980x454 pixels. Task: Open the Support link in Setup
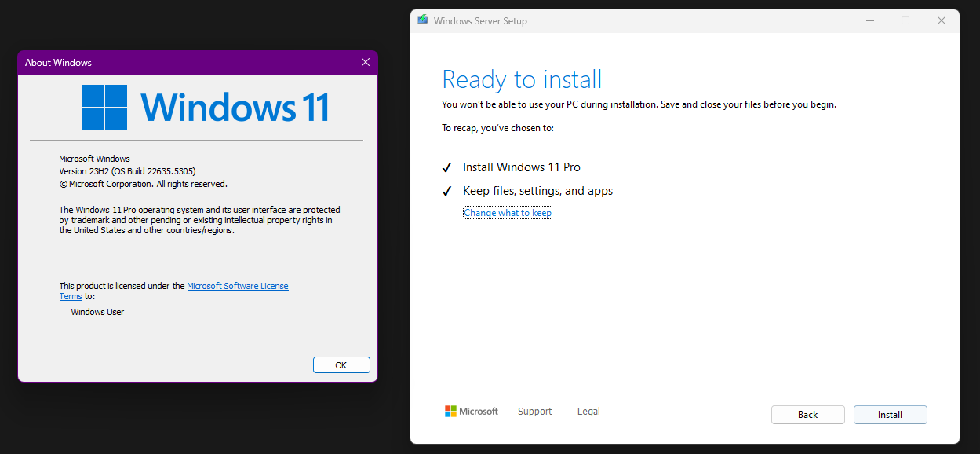click(x=535, y=412)
